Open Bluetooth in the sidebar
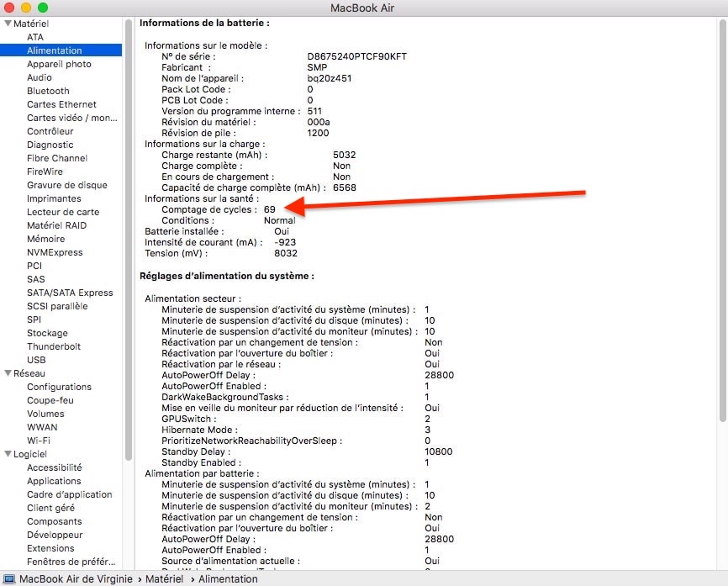This screenshot has width=728, height=586. tap(48, 91)
